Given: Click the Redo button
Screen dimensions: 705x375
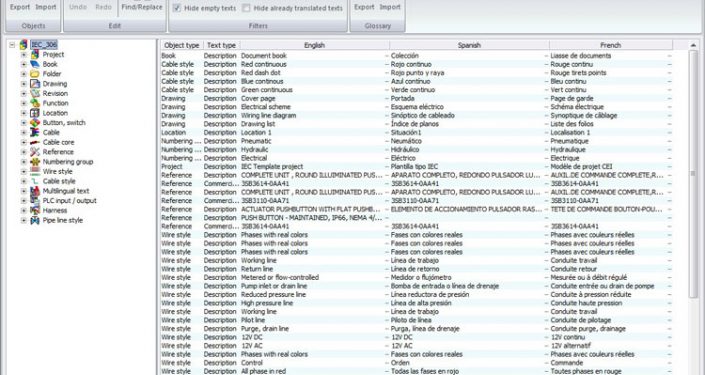Looking at the screenshot, I should click(103, 7).
